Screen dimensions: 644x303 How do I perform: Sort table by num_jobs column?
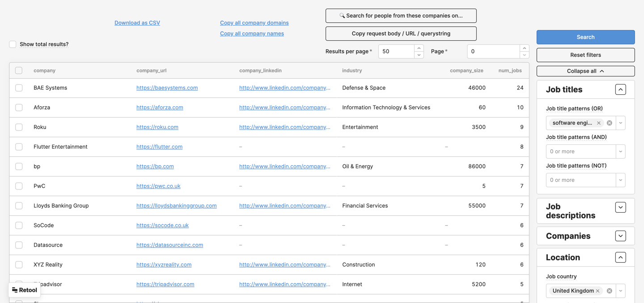click(510, 71)
